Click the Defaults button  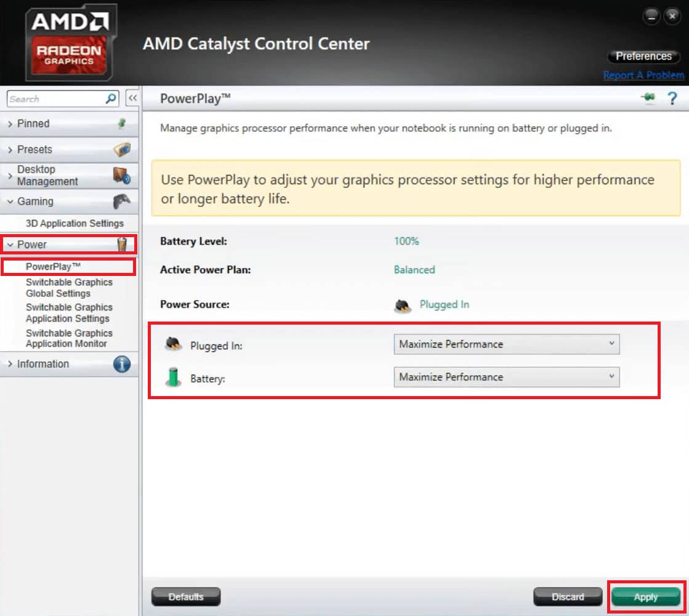pyautogui.click(x=186, y=597)
